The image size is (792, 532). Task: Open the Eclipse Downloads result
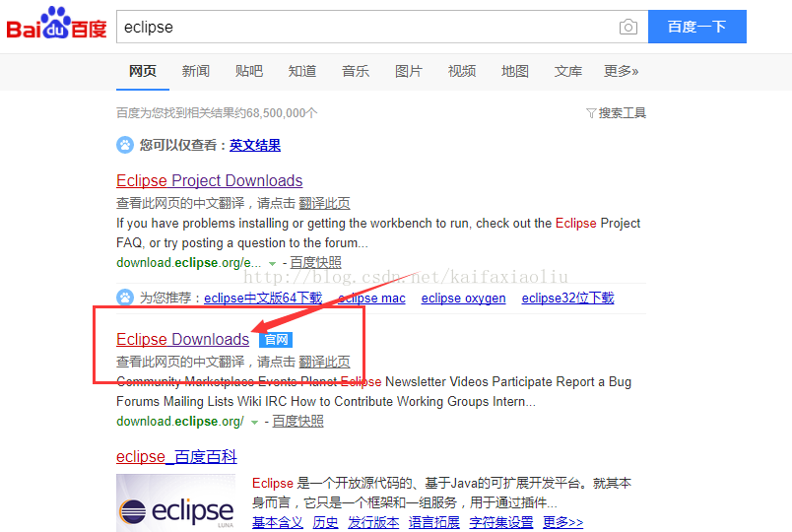(x=183, y=340)
